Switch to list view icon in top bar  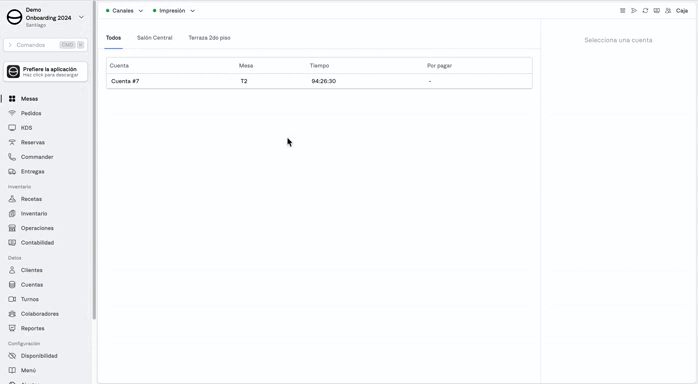point(622,11)
